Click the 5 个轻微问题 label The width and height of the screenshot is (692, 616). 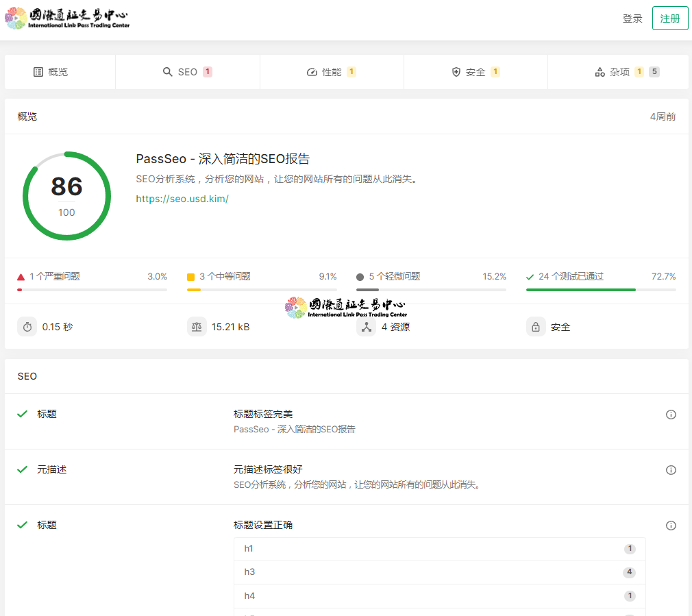click(395, 277)
